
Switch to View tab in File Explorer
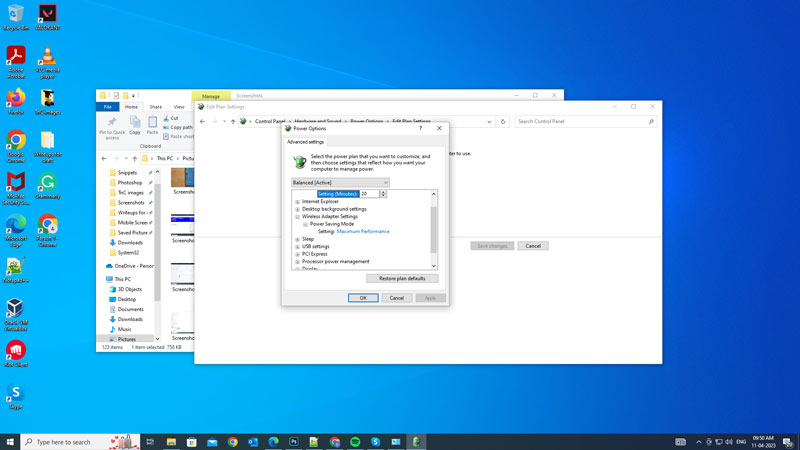pos(179,107)
